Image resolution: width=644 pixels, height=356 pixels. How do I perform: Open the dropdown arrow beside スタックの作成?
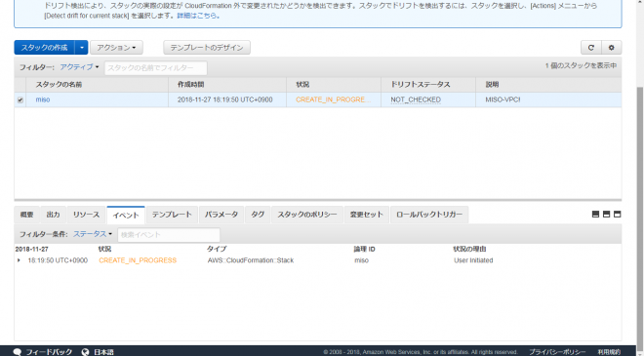click(81, 48)
